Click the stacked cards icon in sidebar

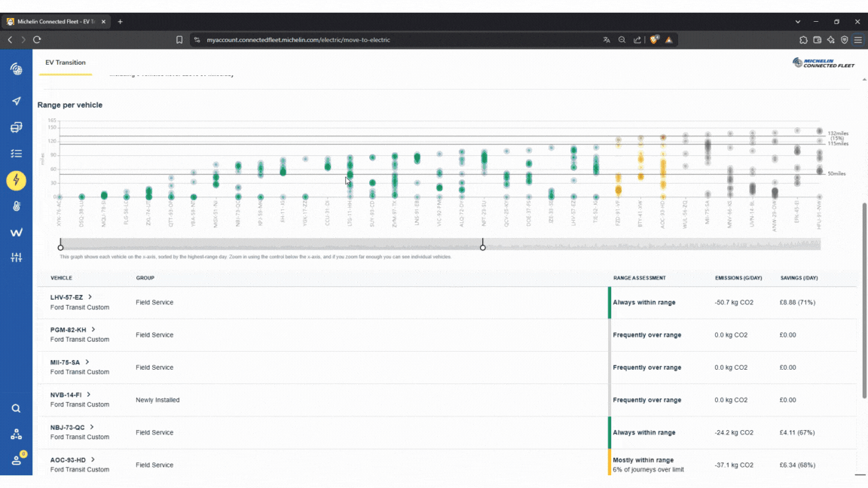click(x=16, y=127)
